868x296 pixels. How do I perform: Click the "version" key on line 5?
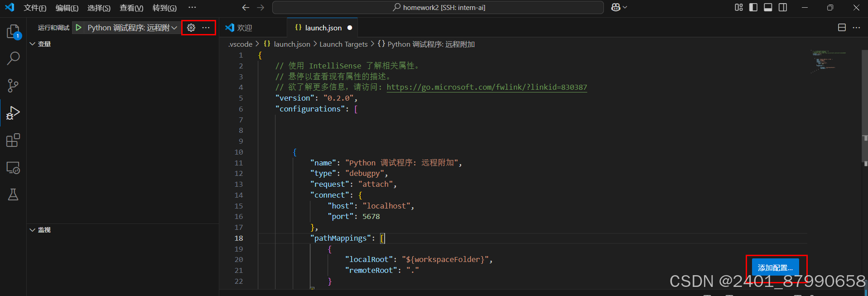295,98
